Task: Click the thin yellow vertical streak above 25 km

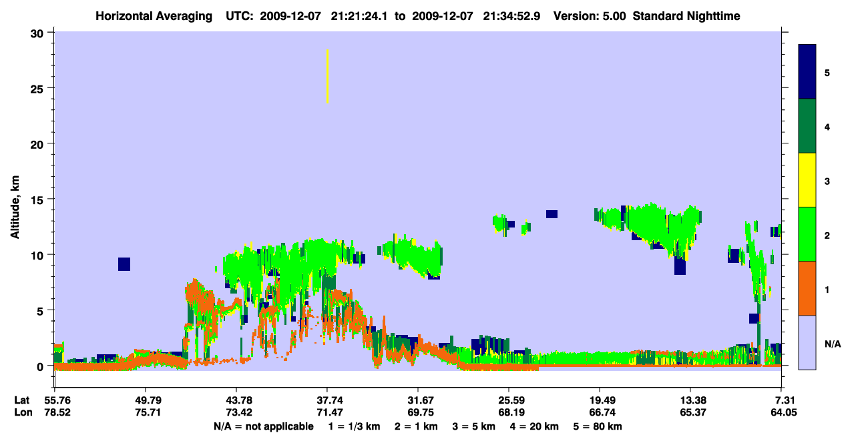Action: (327, 76)
